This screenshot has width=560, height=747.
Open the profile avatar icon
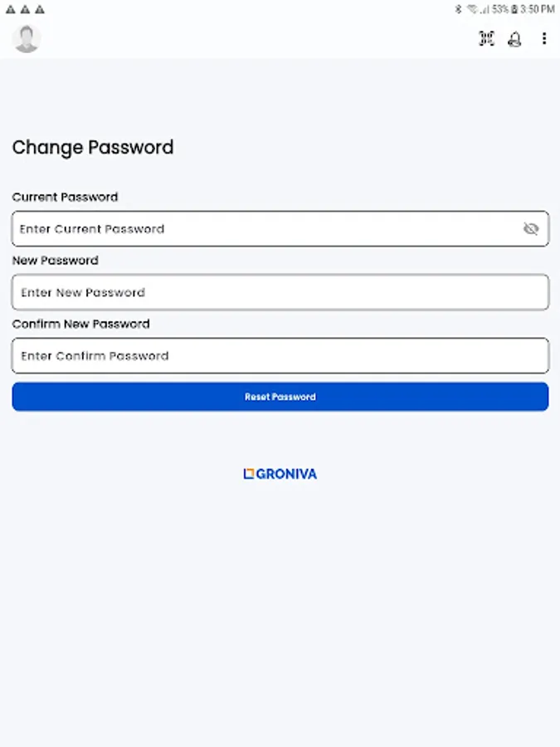[26, 38]
